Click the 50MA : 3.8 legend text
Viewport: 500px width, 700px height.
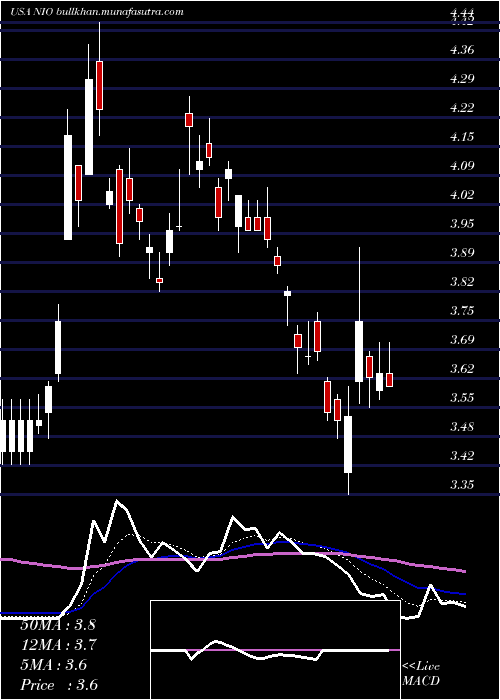58,625
